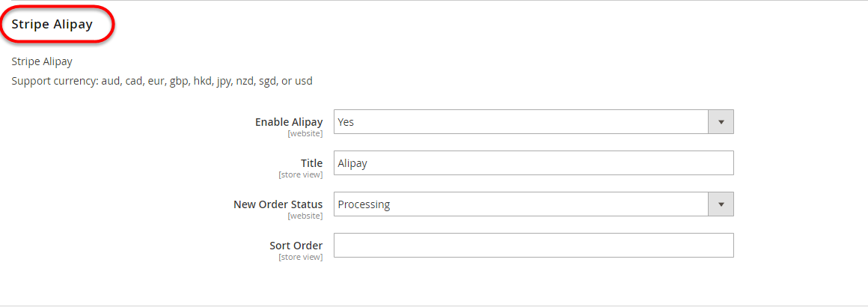Click the Alipay text inside Title field
The width and height of the screenshot is (868, 307).
click(x=352, y=163)
